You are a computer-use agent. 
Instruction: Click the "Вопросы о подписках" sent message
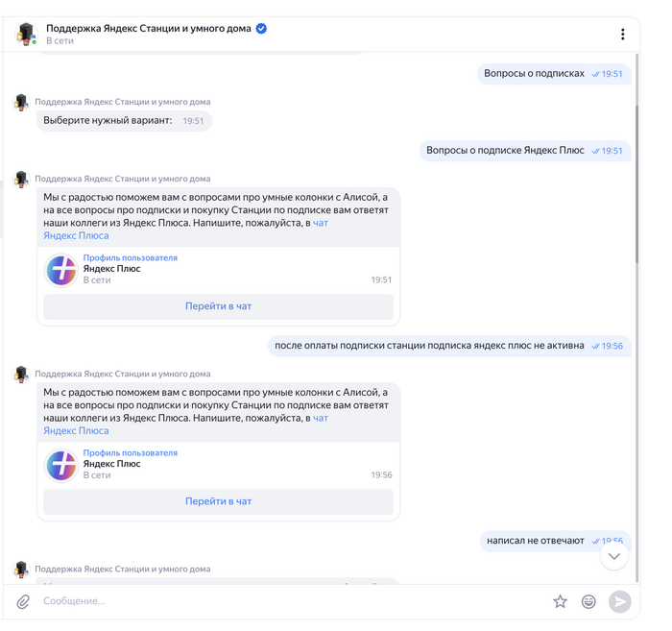(x=535, y=73)
